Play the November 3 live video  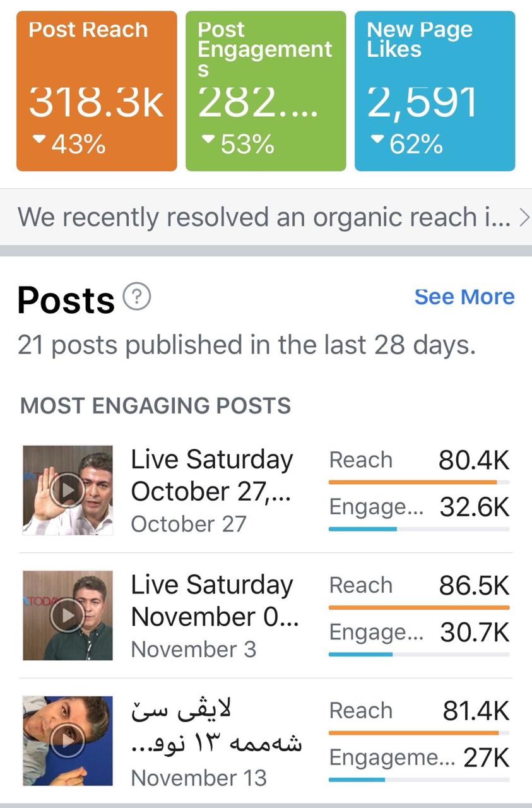click(x=68, y=615)
